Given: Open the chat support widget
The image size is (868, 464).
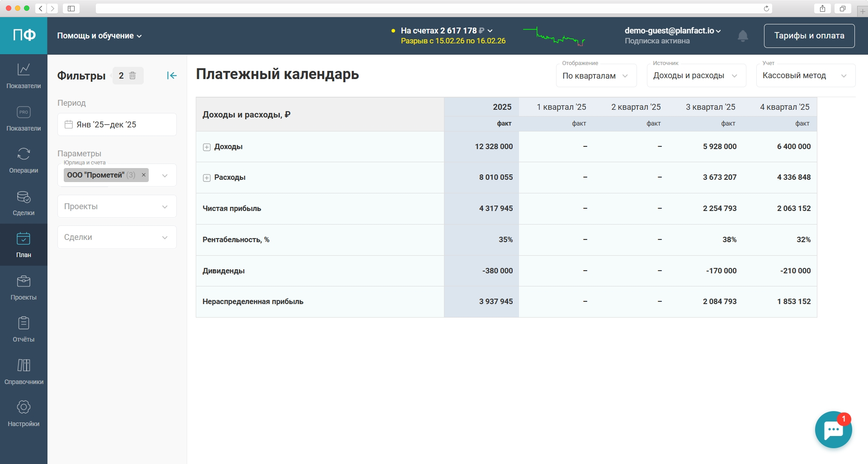Looking at the screenshot, I should [x=833, y=430].
